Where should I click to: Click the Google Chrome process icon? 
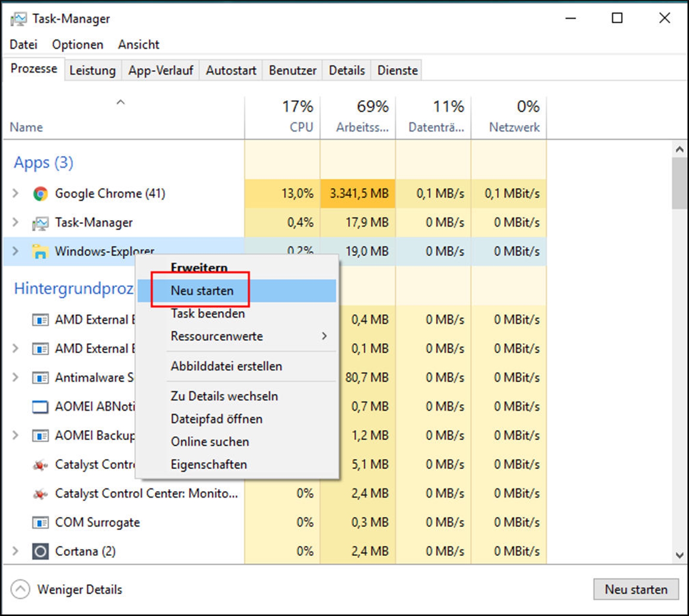40,194
